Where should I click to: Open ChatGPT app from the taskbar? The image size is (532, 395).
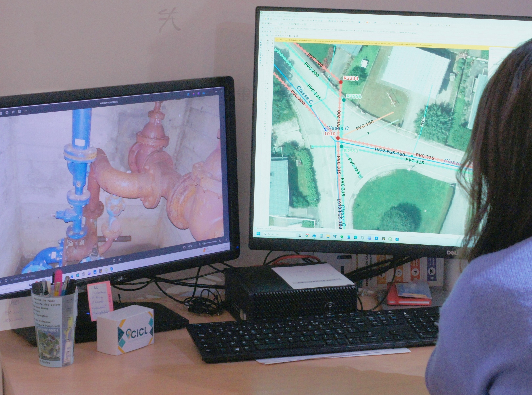[363, 237]
